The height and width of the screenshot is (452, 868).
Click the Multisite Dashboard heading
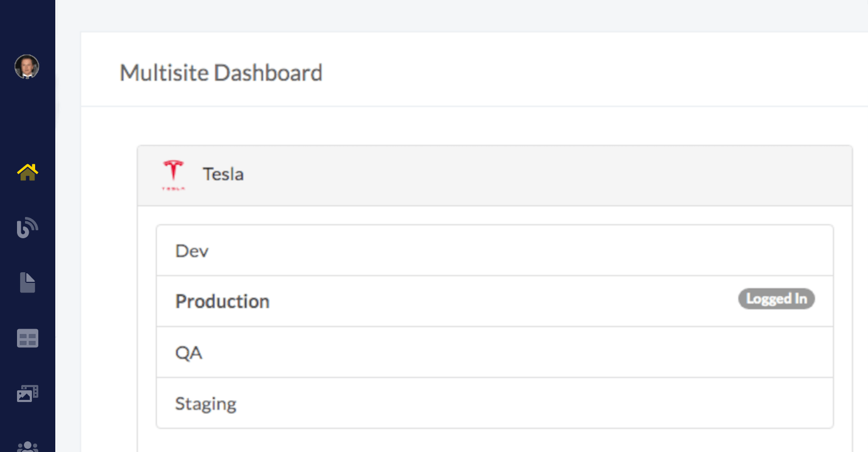(221, 73)
